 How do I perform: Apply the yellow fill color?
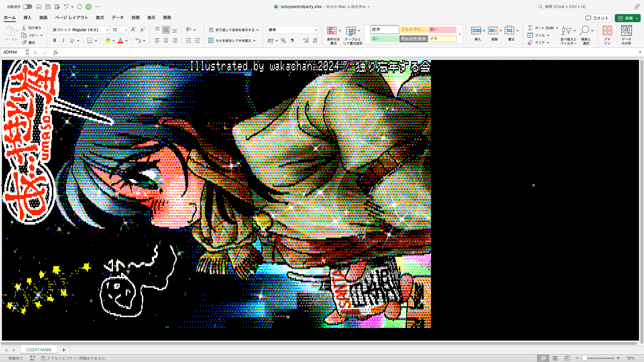108,41
